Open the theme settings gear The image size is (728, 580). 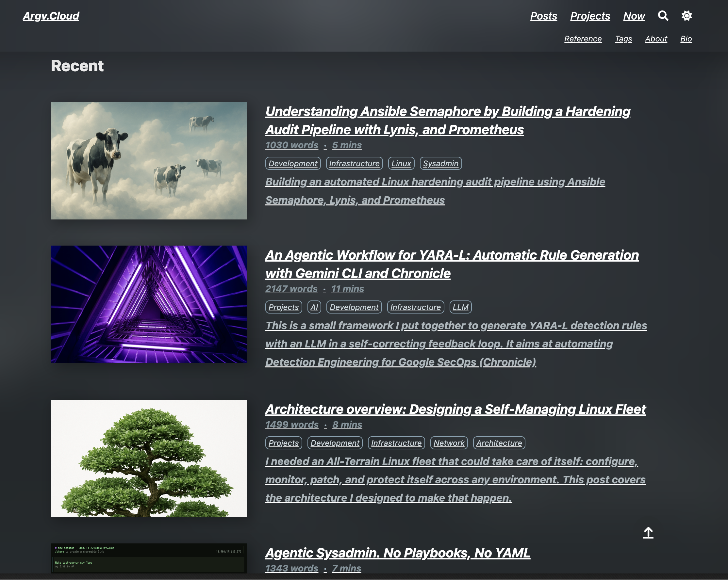686,15
